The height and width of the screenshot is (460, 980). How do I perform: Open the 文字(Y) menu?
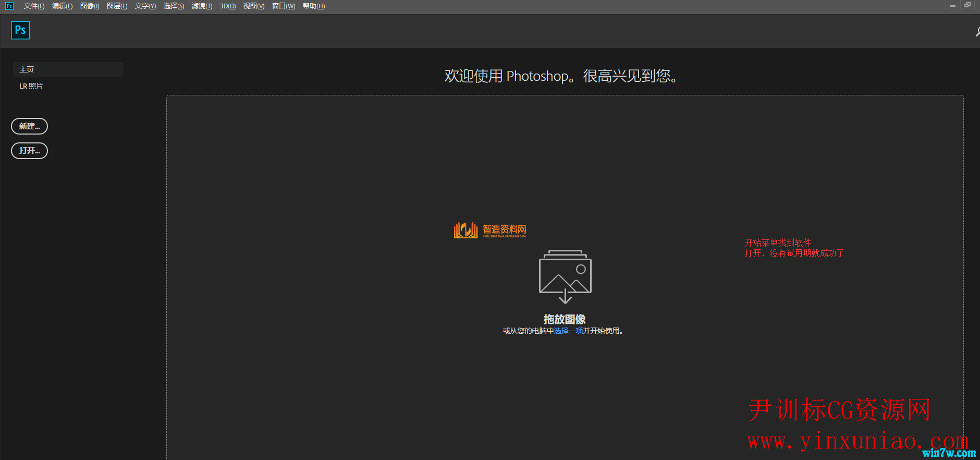[x=145, y=6]
